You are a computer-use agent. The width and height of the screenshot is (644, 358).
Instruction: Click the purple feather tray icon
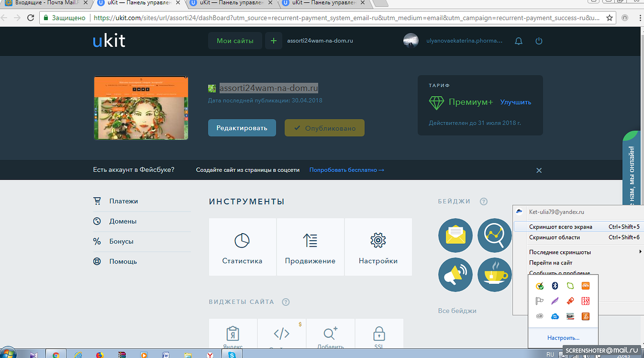[555, 301]
